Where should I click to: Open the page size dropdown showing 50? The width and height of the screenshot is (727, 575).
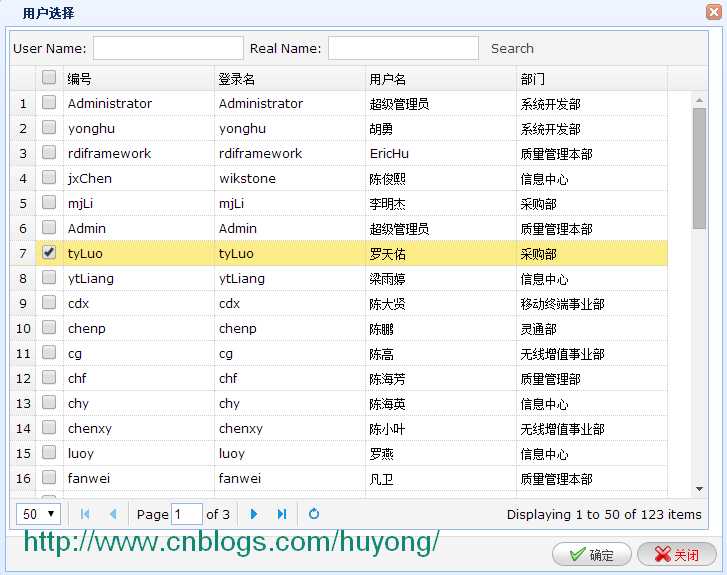pos(38,514)
